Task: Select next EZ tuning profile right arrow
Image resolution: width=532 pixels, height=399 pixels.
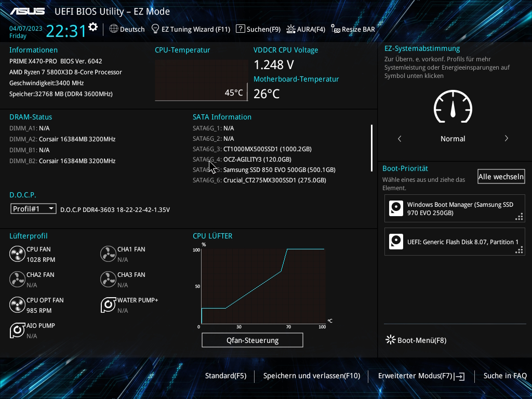Action: pyautogui.click(x=506, y=138)
